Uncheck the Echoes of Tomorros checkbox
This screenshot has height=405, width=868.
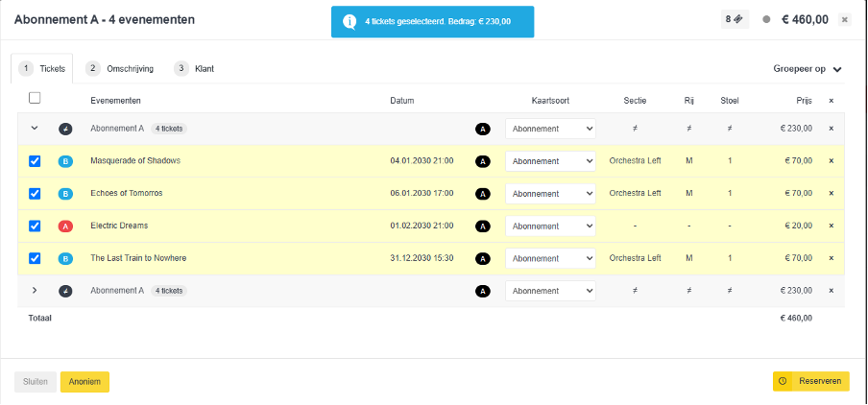tap(35, 194)
